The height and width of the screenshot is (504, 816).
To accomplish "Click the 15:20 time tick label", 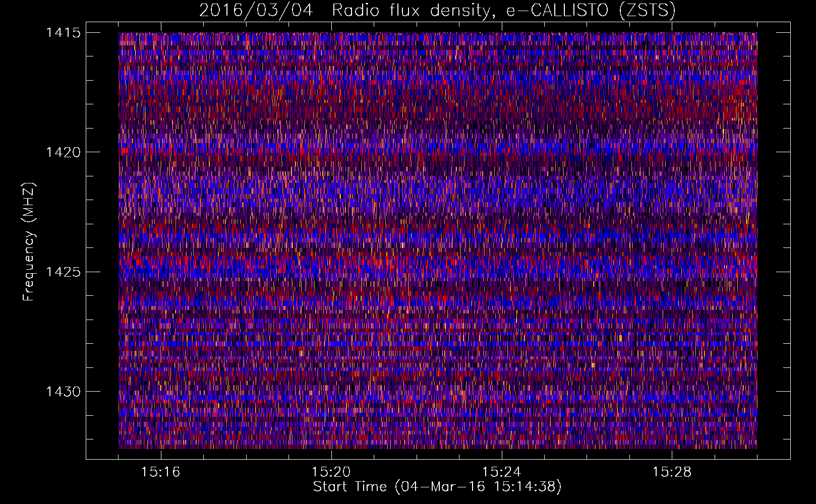I will click(x=331, y=472).
